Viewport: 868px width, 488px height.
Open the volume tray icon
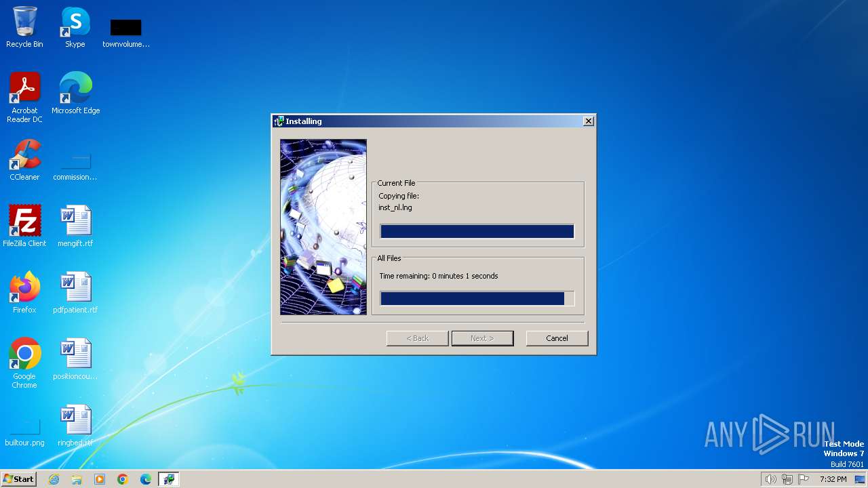click(770, 479)
